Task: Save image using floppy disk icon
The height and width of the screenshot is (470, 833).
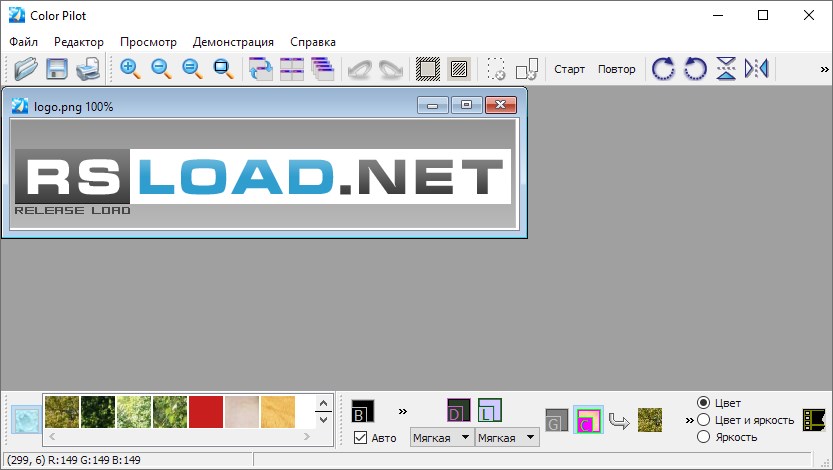Action: [57, 69]
